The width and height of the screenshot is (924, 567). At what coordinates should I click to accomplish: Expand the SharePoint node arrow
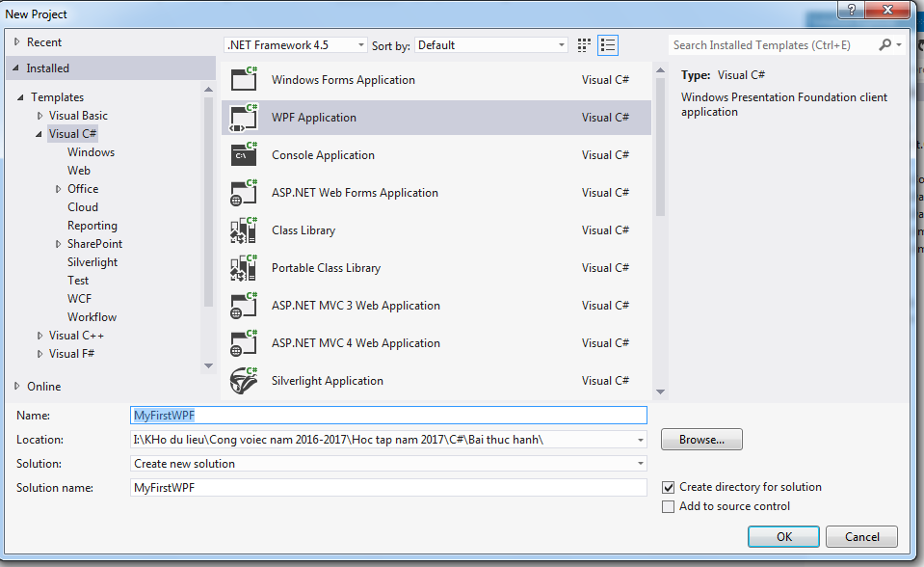tap(58, 244)
